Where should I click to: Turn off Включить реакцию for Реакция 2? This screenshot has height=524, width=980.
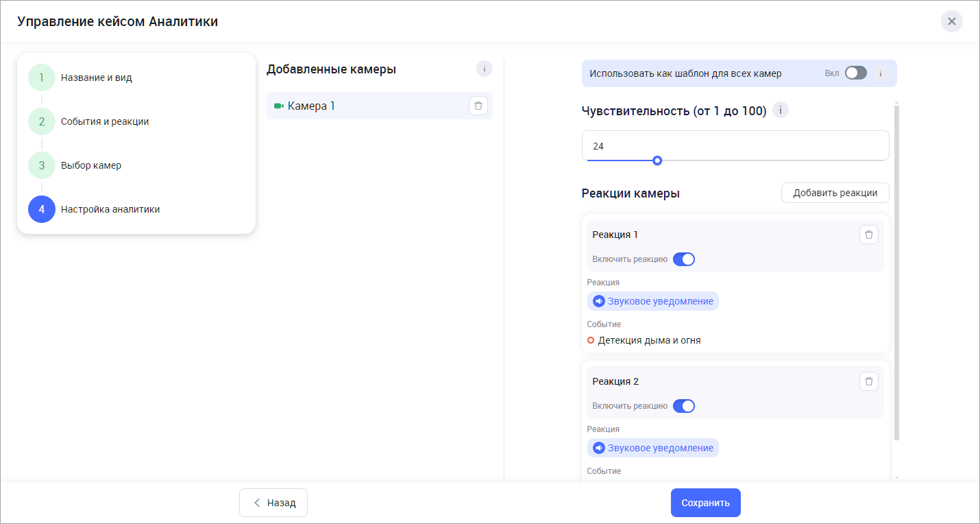pyautogui.click(x=683, y=406)
